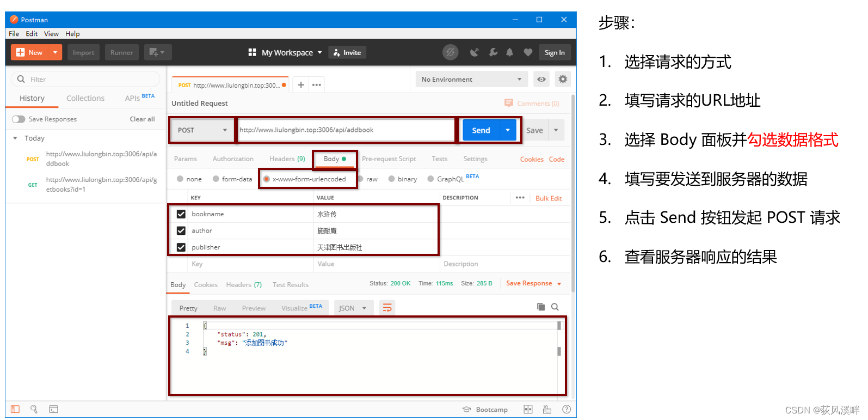Viewport: 868px width, 420px height.
Task: Click the Bootcamp graduation cap icon
Action: coord(466,410)
